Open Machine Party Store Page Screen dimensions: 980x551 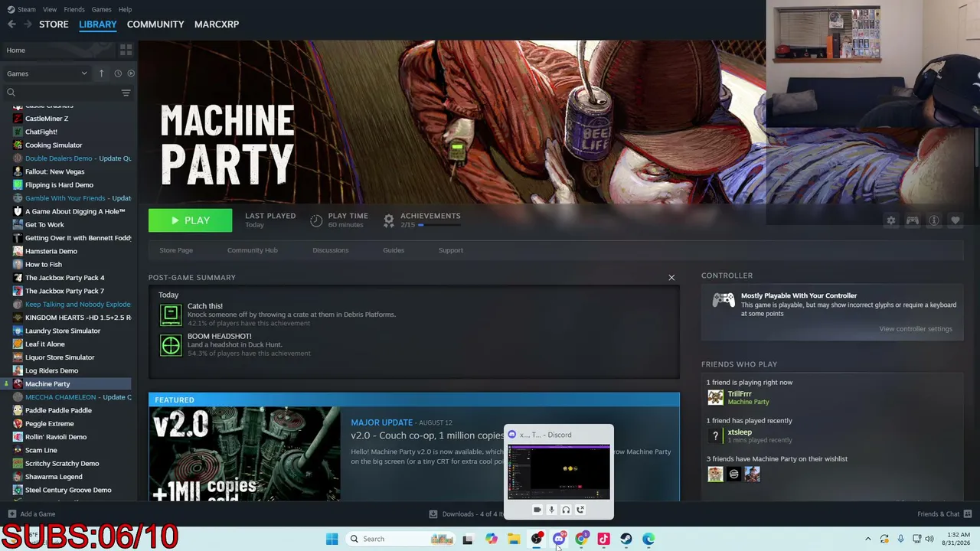[176, 250]
